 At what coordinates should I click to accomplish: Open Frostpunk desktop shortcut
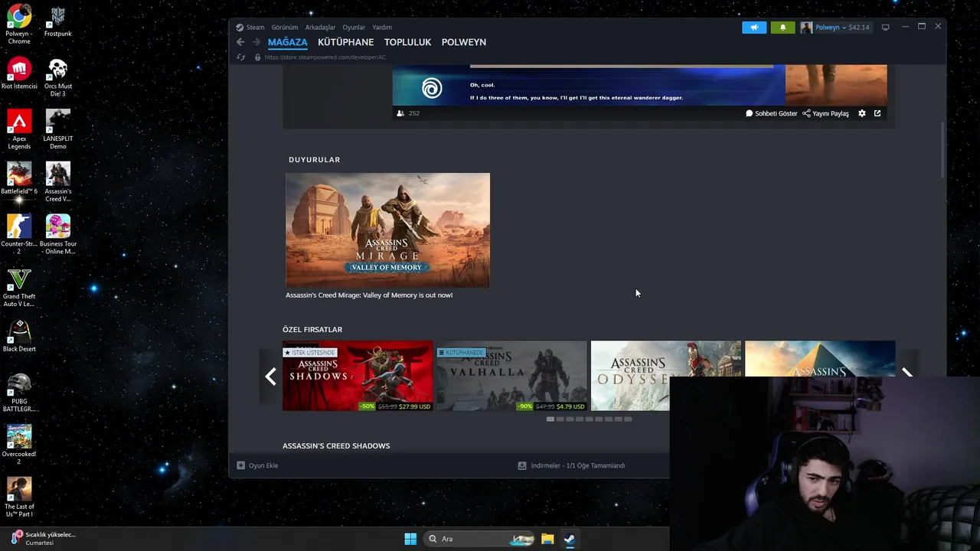[58, 21]
